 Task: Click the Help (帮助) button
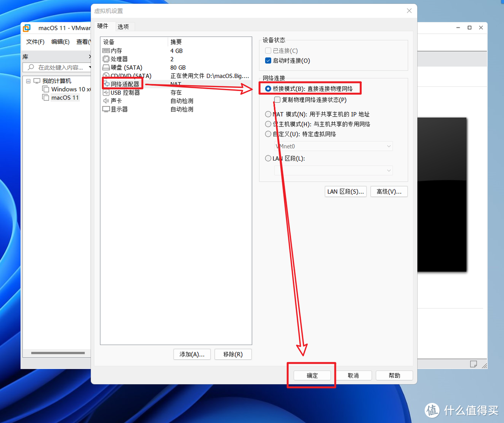394,375
